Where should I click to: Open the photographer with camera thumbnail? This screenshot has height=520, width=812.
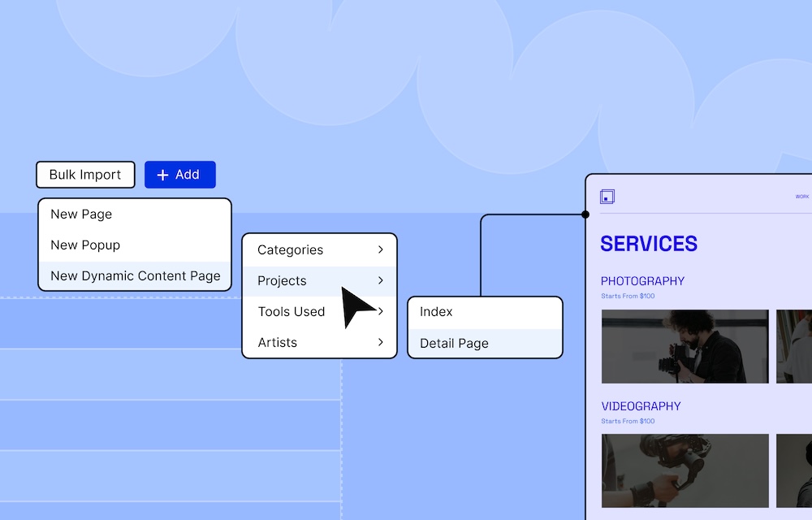tap(685, 346)
